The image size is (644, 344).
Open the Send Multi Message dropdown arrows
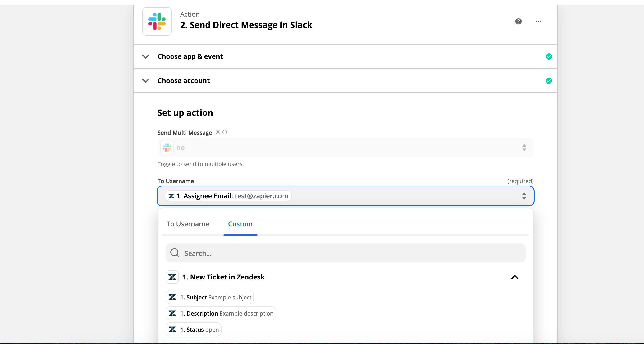click(524, 148)
